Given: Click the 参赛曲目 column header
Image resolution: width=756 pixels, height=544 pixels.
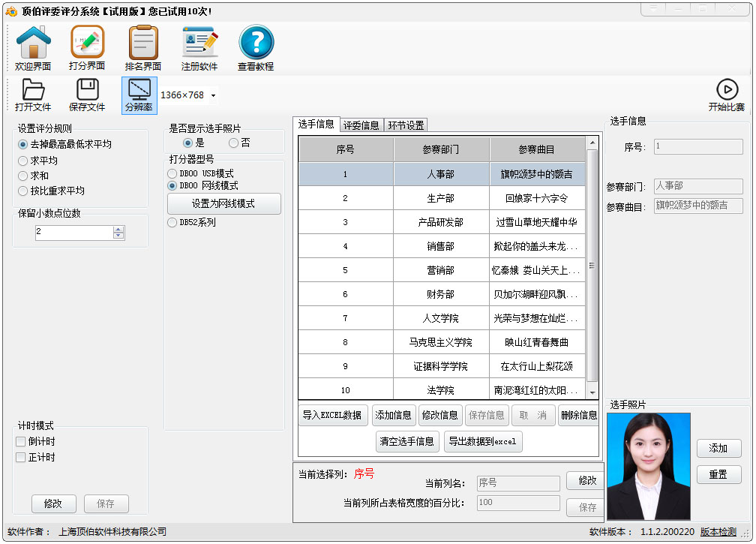Looking at the screenshot, I should tap(537, 149).
